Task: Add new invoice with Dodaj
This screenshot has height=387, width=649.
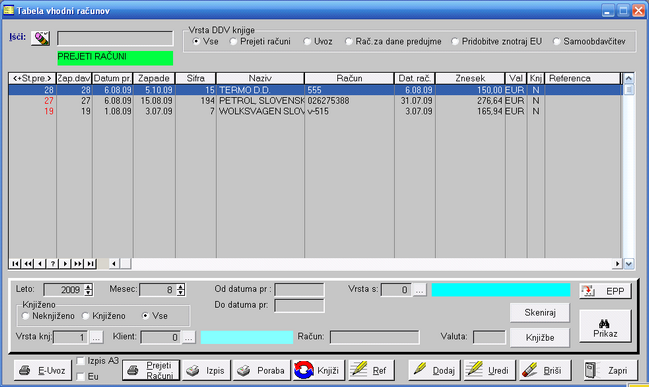Action: click(435, 370)
